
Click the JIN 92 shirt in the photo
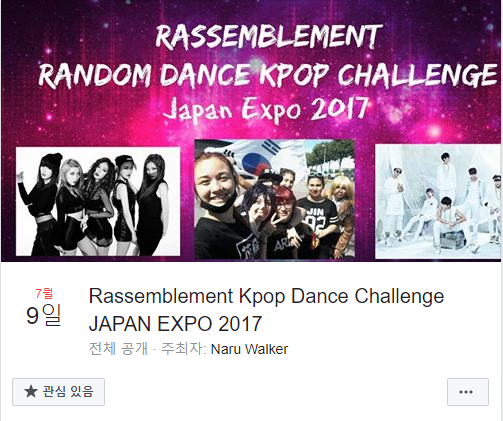pyautogui.click(x=317, y=218)
